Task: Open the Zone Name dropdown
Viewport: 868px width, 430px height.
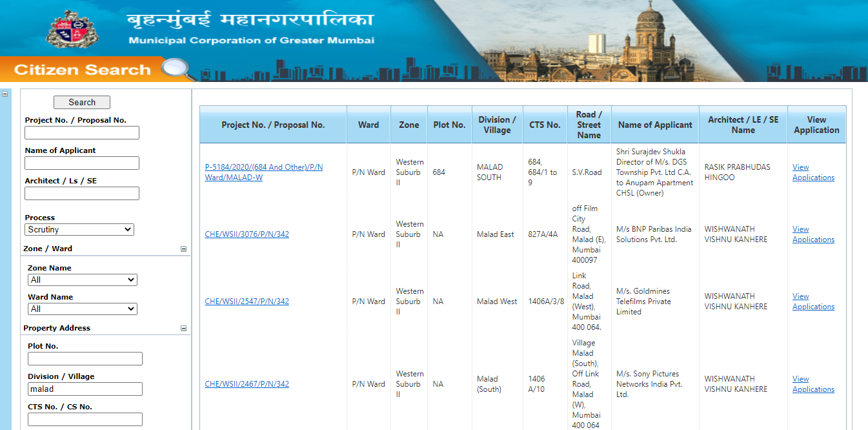Action: (x=82, y=280)
